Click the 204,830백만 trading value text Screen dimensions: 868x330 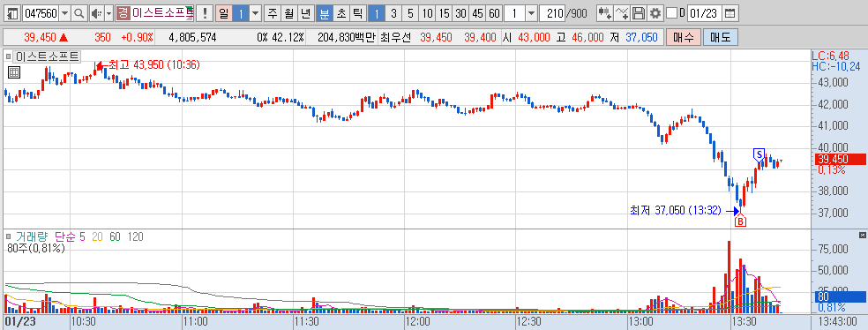pyautogui.click(x=347, y=38)
